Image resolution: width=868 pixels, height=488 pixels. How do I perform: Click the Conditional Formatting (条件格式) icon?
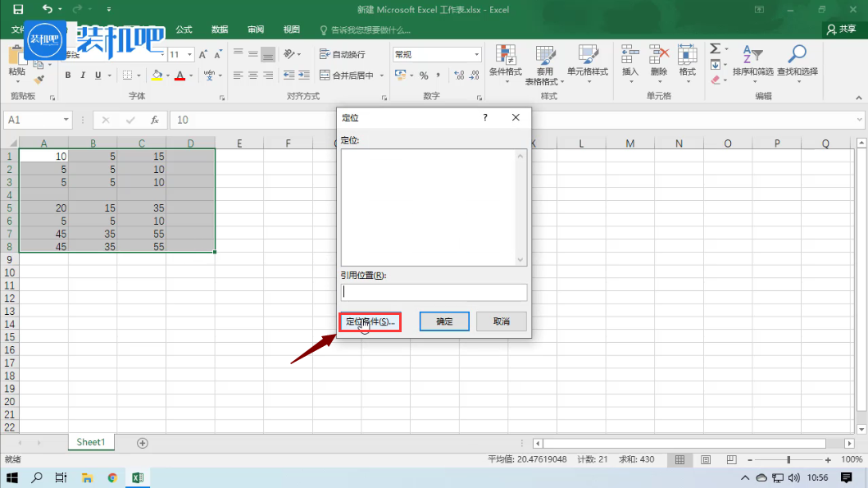coord(505,57)
